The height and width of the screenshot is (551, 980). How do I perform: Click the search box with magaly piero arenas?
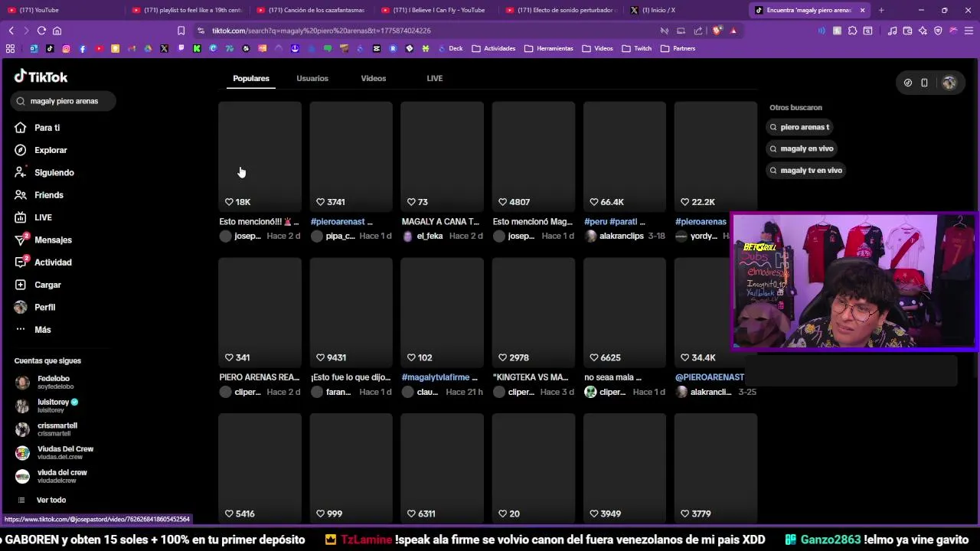click(64, 101)
